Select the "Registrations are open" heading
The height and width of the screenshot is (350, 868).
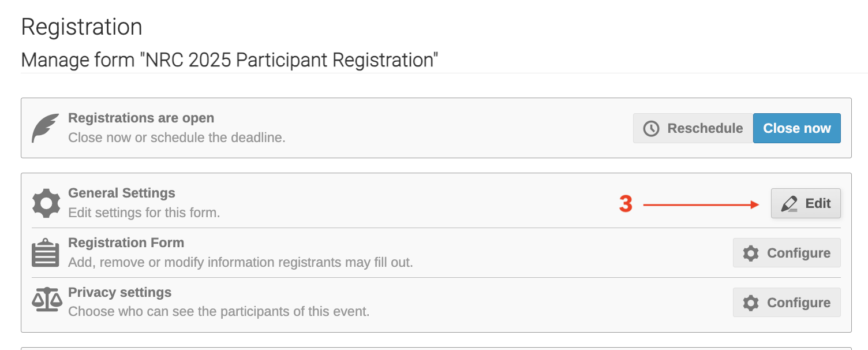[141, 118]
